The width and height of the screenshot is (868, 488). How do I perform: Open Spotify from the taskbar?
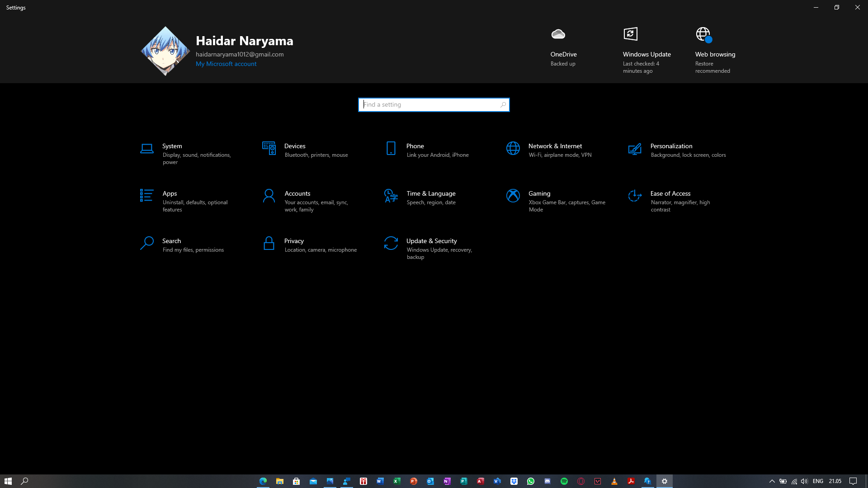tap(564, 481)
